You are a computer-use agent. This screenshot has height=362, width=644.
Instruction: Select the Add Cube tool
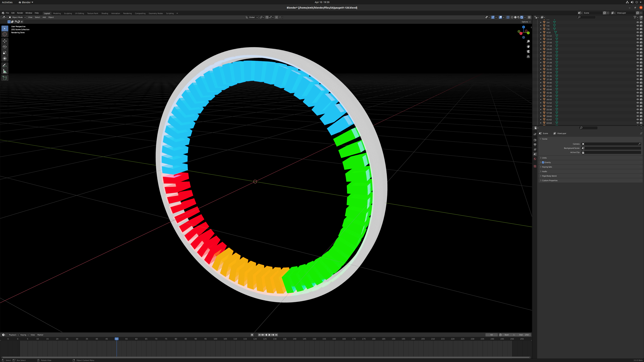[5, 78]
